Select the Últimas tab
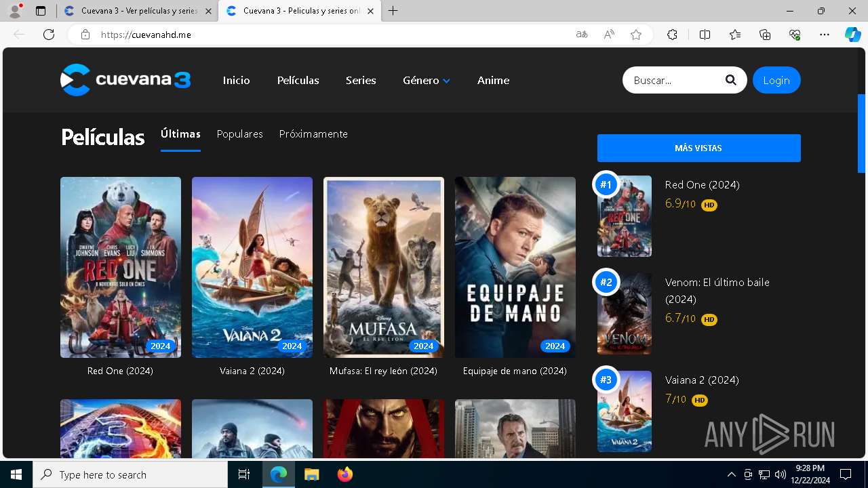 pyautogui.click(x=180, y=134)
